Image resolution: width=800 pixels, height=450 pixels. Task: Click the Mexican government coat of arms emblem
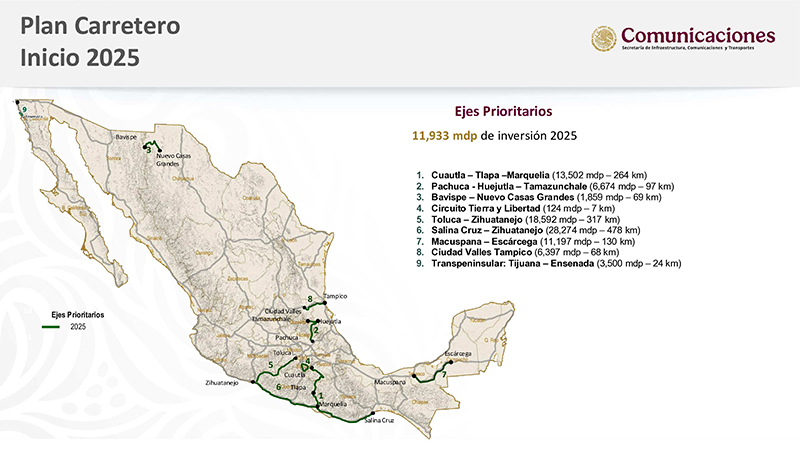pyautogui.click(x=604, y=39)
